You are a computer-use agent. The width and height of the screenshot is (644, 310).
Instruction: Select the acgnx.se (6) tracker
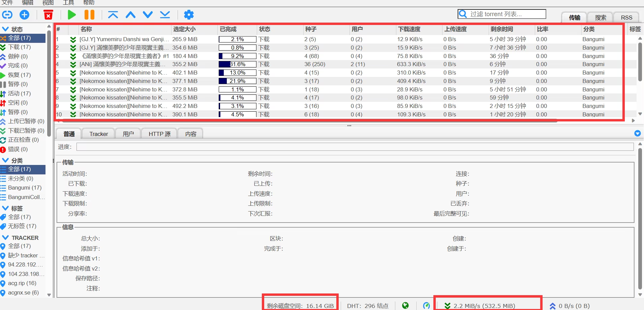click(x=23, y=292)
